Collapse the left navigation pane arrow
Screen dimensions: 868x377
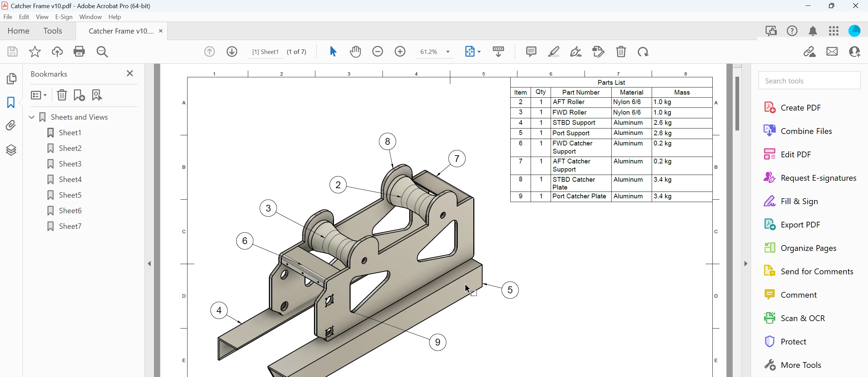tap(150, 264)
